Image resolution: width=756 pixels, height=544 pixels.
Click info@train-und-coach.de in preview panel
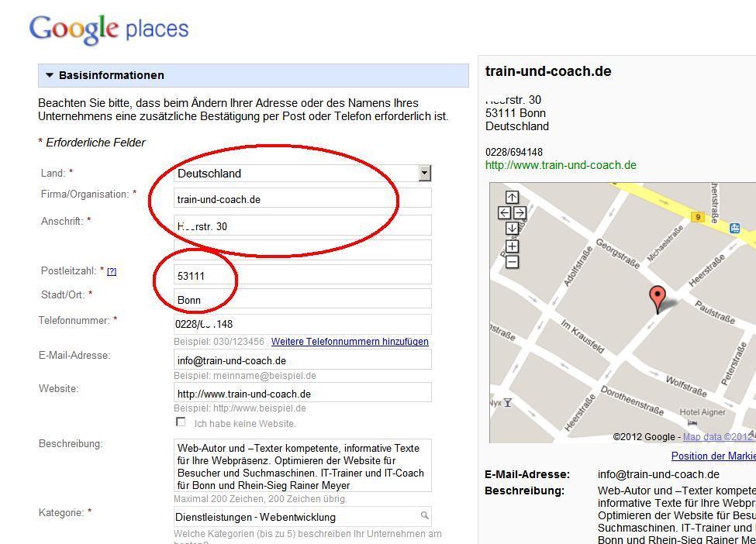[658, 474]
